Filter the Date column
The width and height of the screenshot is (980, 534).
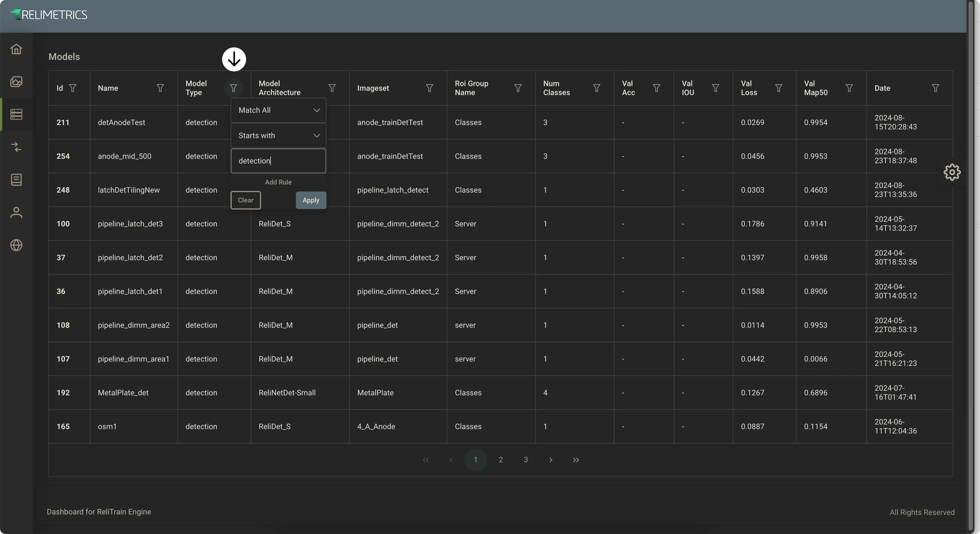tap(935, 88)
